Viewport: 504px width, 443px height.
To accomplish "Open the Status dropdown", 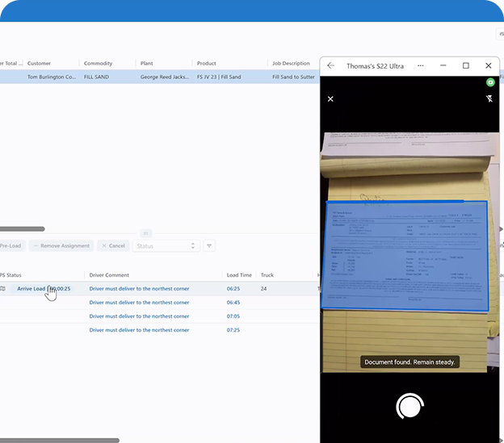I will [x=166, y=246].
